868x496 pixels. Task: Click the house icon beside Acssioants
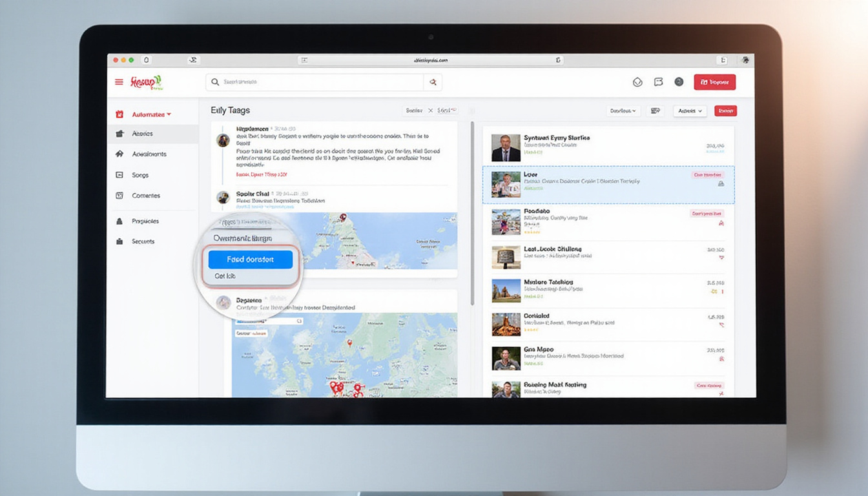click(119, 154)
